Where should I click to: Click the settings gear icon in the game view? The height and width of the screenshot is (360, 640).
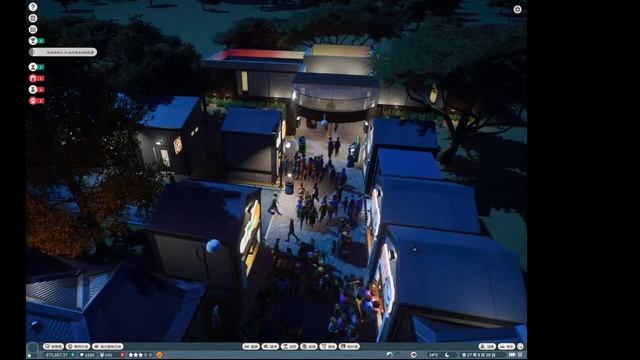click(x=517, y=9)
